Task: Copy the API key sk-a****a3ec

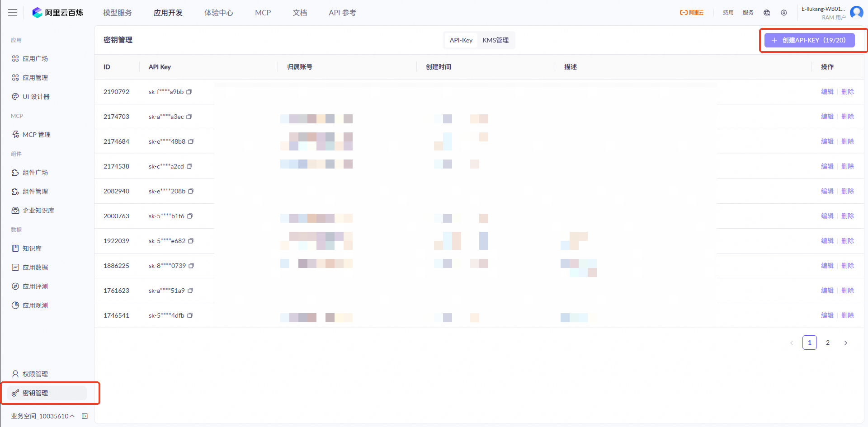Action: pyautogui.click(x=189, y=117)
